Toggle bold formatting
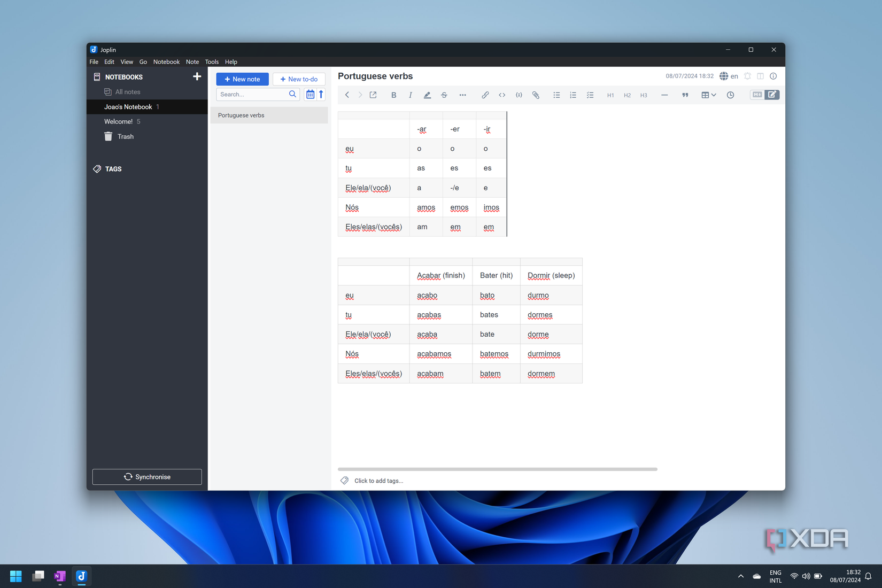The height and width of the screenshot is (588, 882). tap(393, 95)
